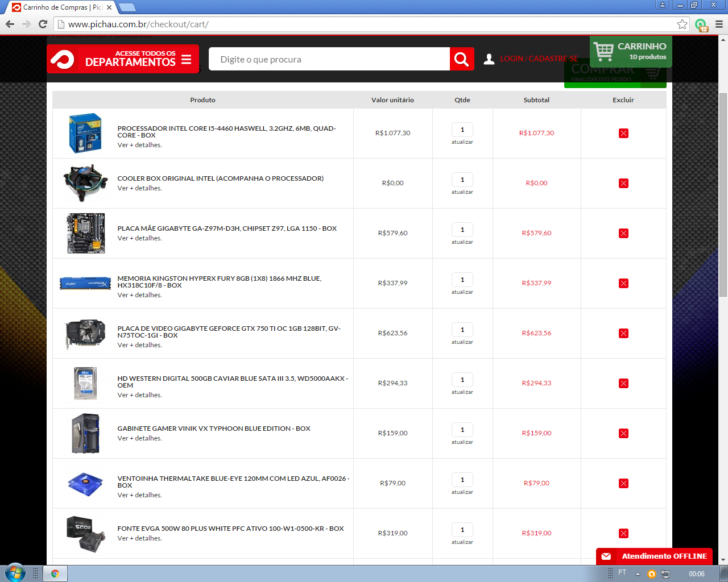The image size is (728, 582).
Task: Remove the EVGA 500W power supply
Action: tap(623, 533)
